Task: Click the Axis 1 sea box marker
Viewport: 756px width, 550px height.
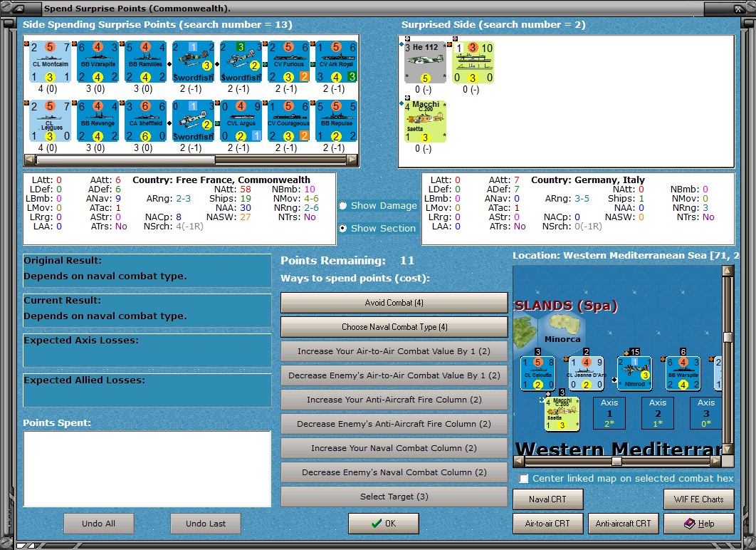Action: (609, 413)
